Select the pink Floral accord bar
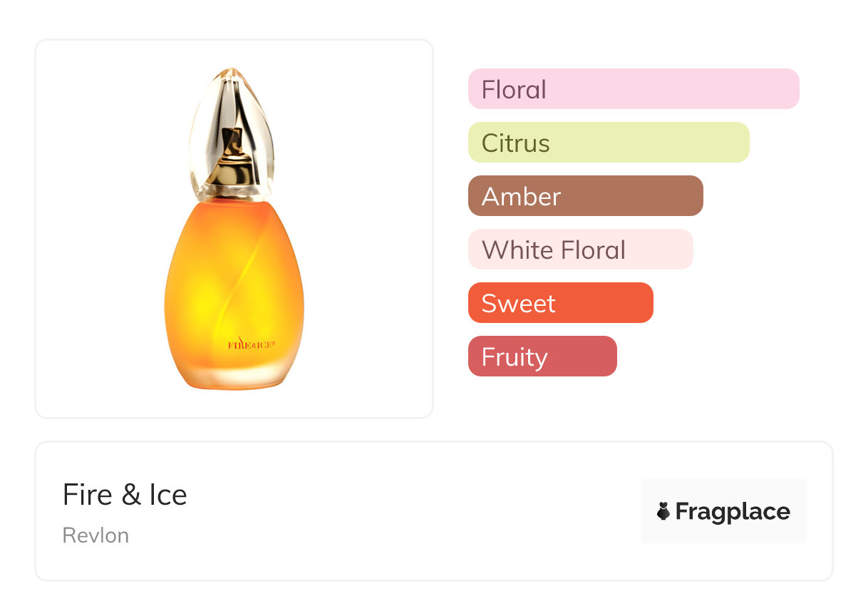 633,89
